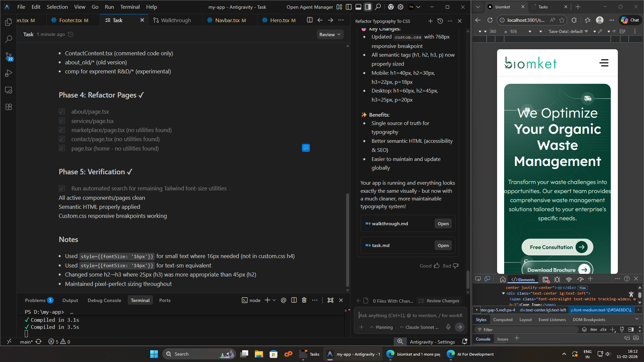Kill terminal with the trash icon
The width and height of the screenshot is (644, 362).
pos(304,300)
